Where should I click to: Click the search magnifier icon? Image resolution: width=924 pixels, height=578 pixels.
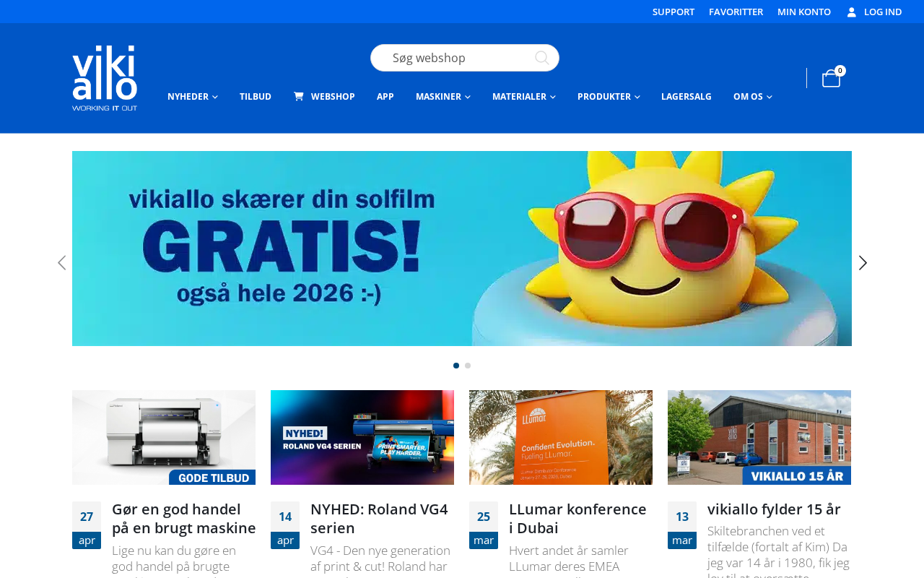541,58
